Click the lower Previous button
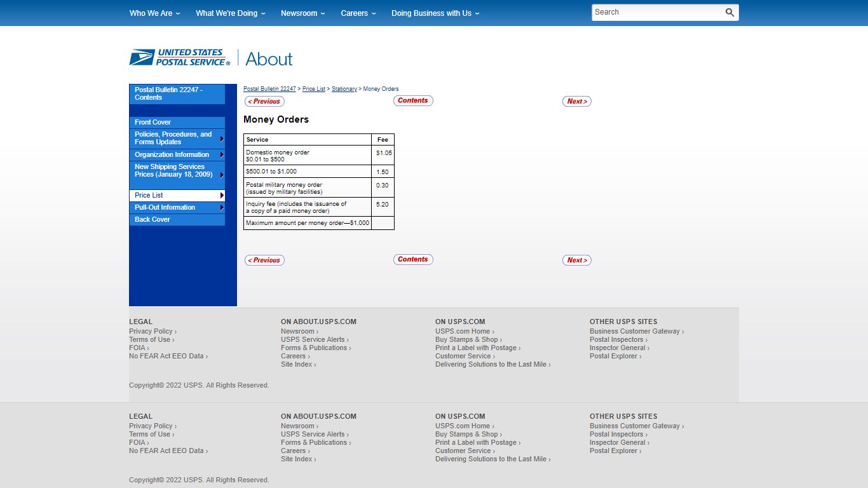This screenshot has height=488, width=868. (264, 261)
